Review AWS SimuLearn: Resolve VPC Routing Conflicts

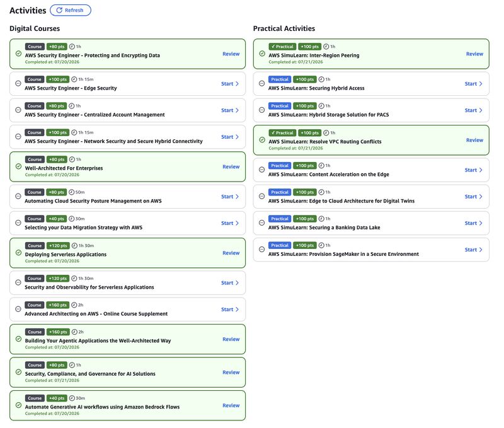(x=474, y=140)
